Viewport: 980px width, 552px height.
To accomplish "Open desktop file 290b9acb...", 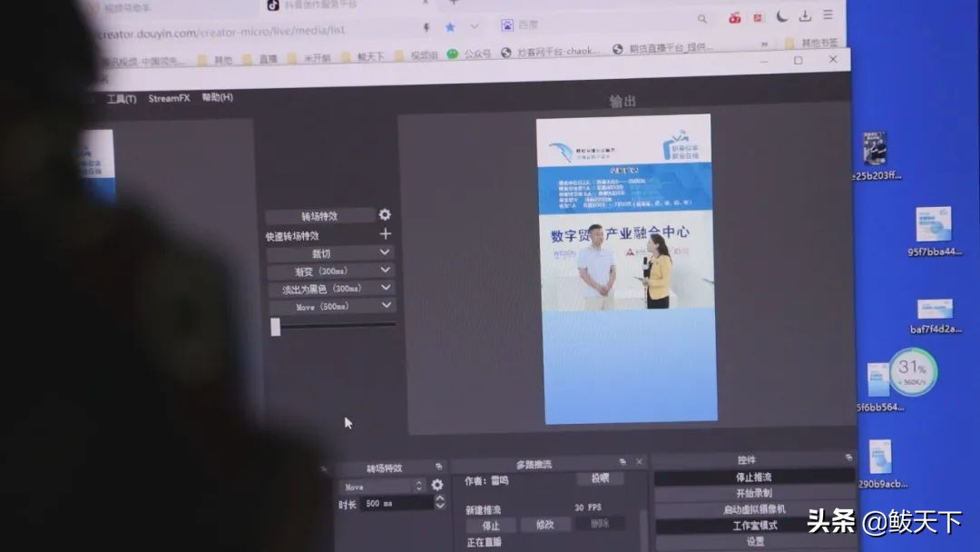I will [x=882, y=465].
